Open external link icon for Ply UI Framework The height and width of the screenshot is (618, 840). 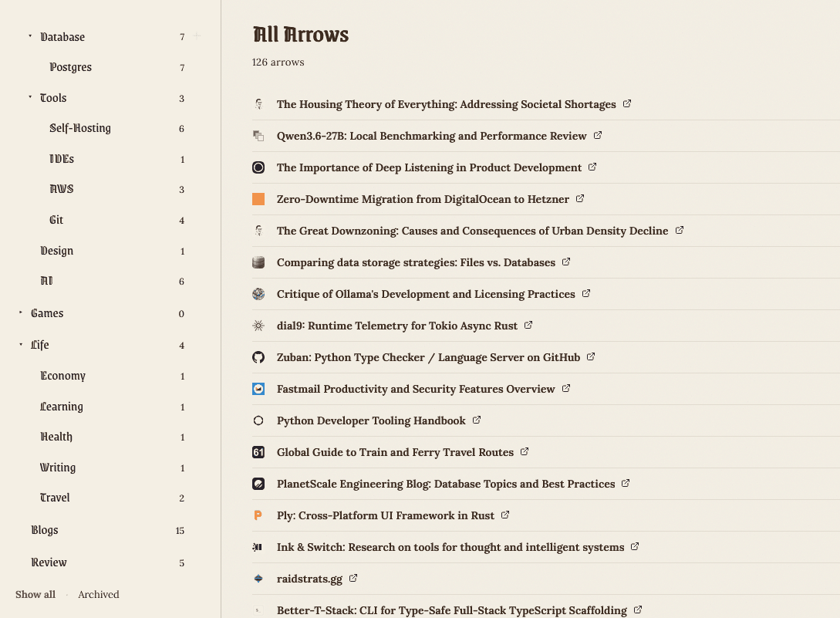[x=504, y=515]
